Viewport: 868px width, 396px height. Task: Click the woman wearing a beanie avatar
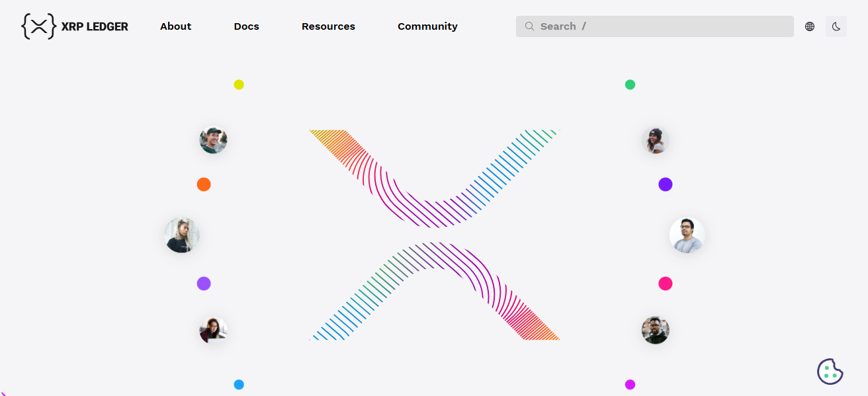pos(655,140)
